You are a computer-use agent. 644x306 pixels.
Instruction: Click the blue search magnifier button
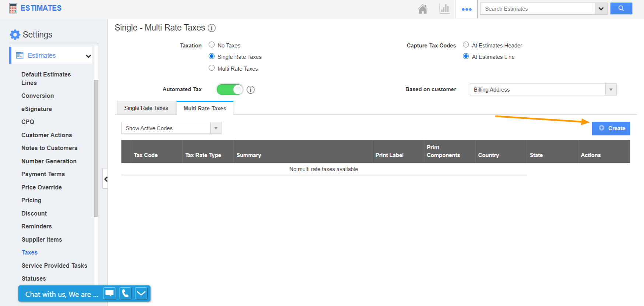pos(621,8)
